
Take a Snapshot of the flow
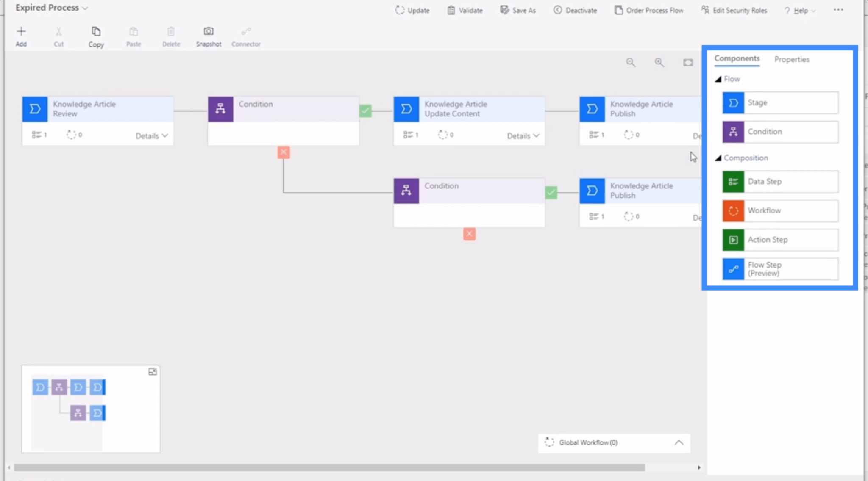(x=209, y=36)
